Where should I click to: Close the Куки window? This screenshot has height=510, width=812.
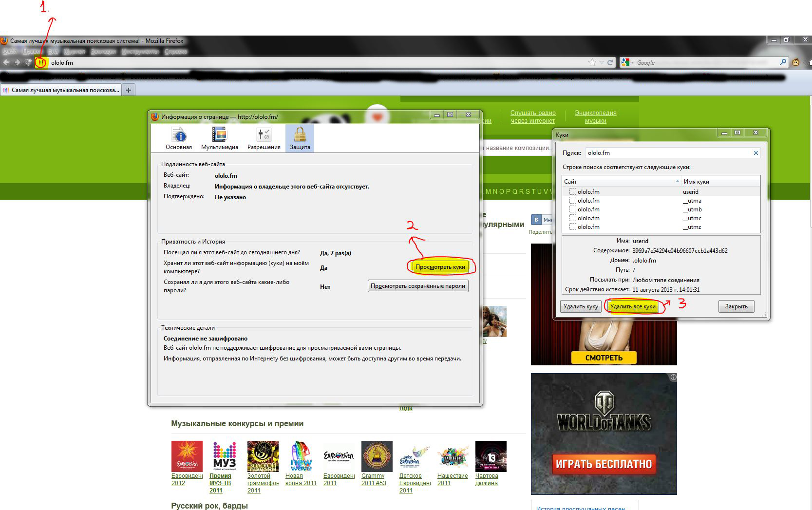coord(755,132)
